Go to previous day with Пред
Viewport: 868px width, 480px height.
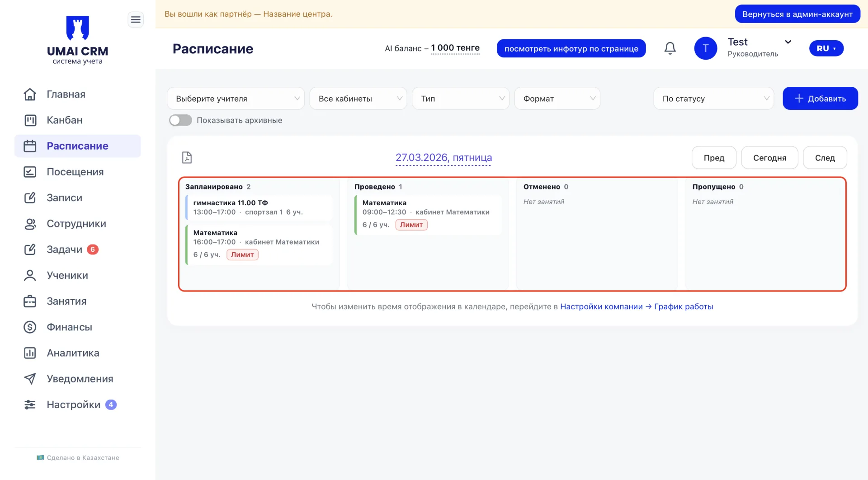pos(714,158)
